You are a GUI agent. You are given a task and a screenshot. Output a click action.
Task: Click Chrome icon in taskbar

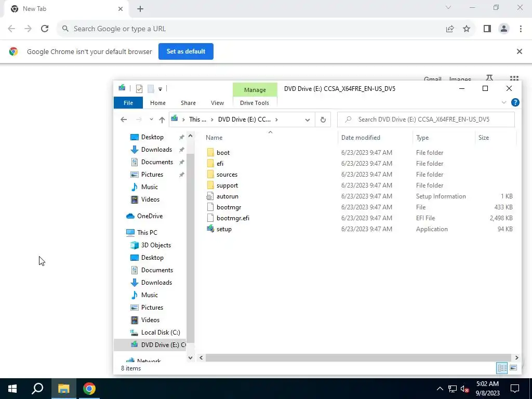(x=89, y=389)
